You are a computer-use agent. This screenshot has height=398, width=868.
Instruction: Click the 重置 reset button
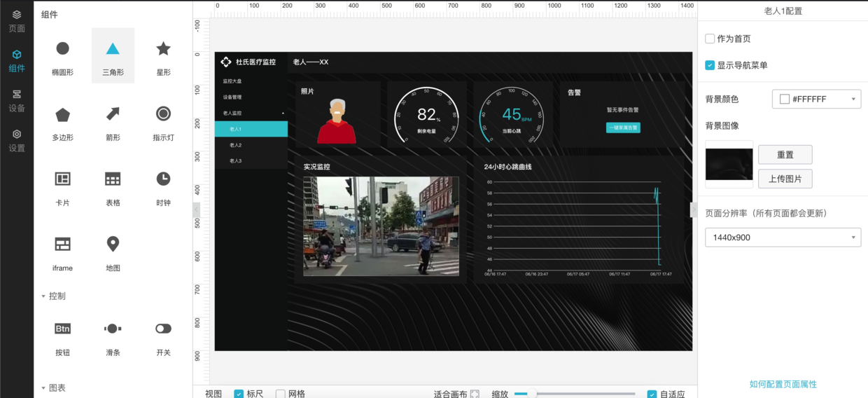[x=785, y=154]
